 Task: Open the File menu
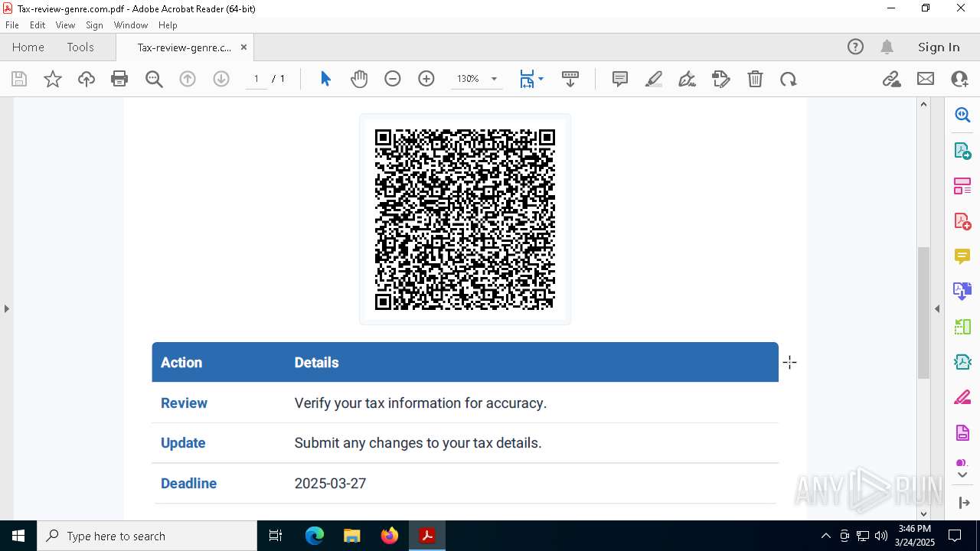coord(12,25)
